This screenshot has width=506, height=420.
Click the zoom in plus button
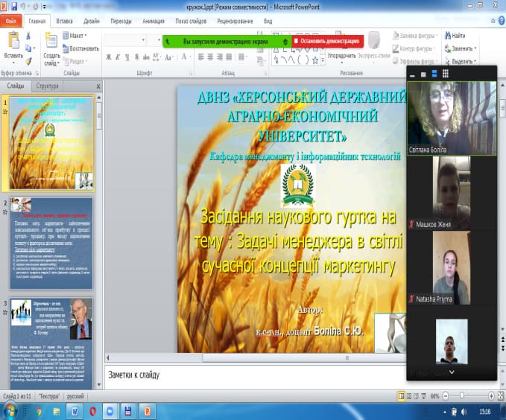[491, 396]
